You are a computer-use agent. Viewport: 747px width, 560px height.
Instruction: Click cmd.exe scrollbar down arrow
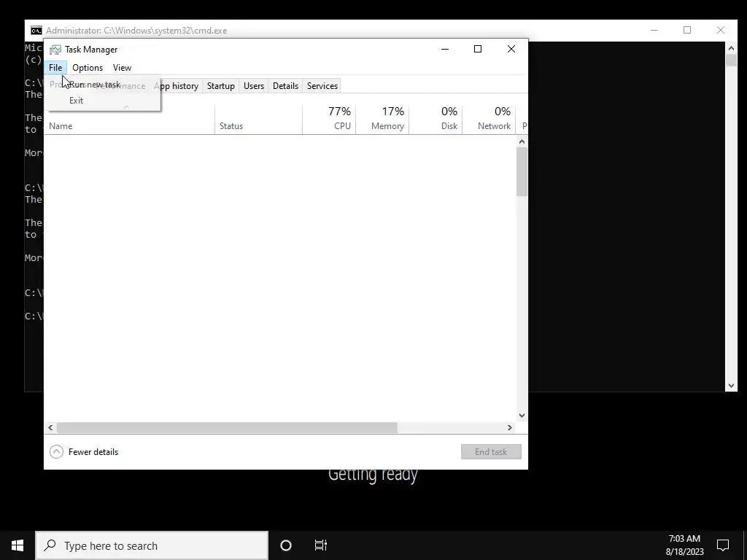pos(731,386)
